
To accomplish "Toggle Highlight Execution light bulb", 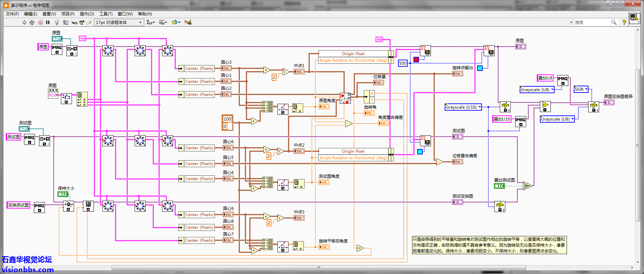I will pyautogui.click(x=57, y=23).
